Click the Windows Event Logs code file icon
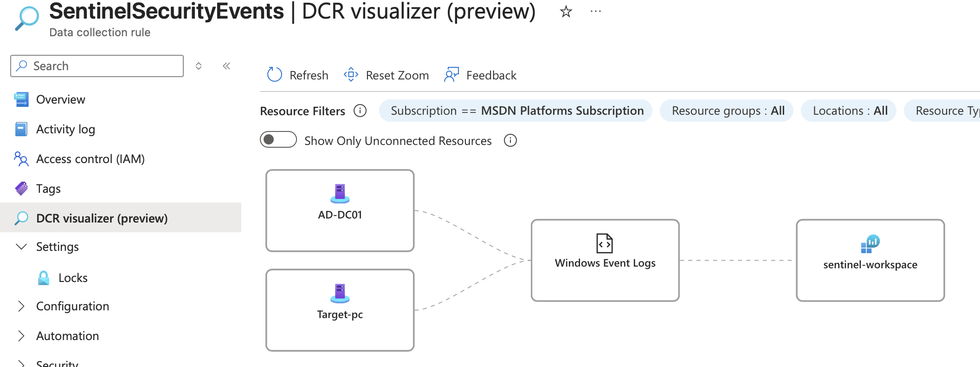Image resolution: width=980 pixels, height=367 pixels. 605,243
